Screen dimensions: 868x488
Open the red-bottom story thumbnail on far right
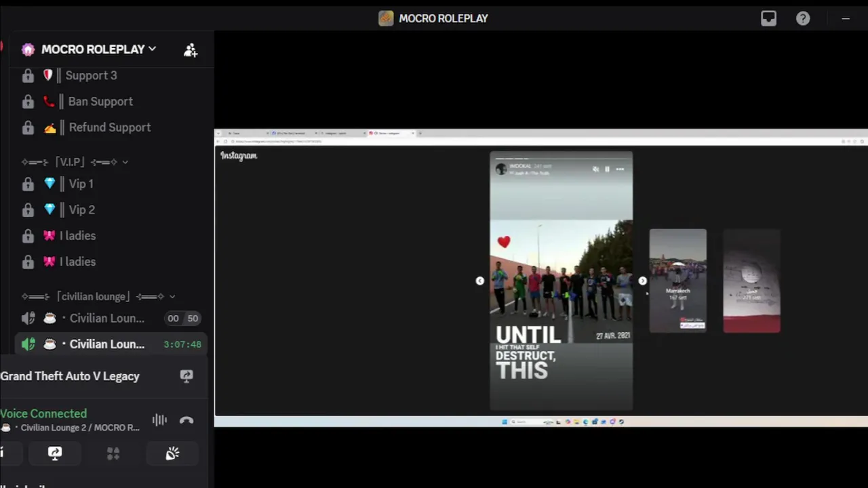[x=751, y=281]
